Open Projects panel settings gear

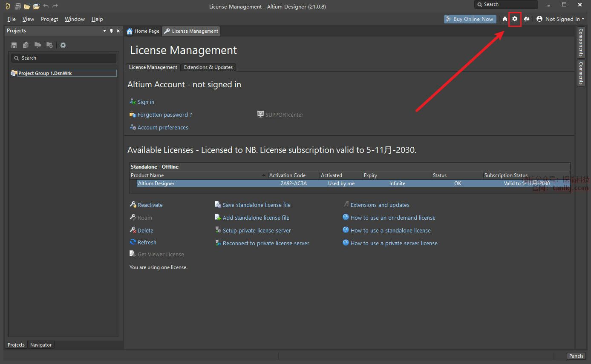tap(63, 45)
